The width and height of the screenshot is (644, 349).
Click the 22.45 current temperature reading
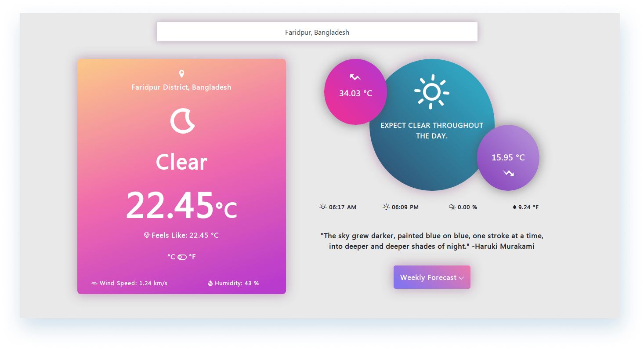tap(170, 205)
